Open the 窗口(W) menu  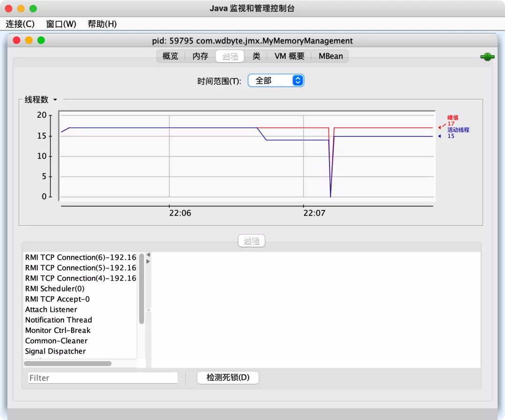[61, 24]
